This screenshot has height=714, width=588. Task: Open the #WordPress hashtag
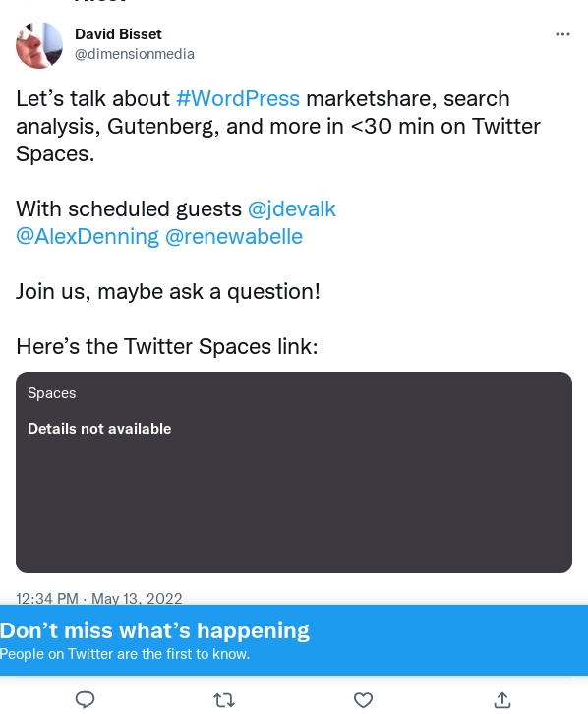tap(238, 98)
